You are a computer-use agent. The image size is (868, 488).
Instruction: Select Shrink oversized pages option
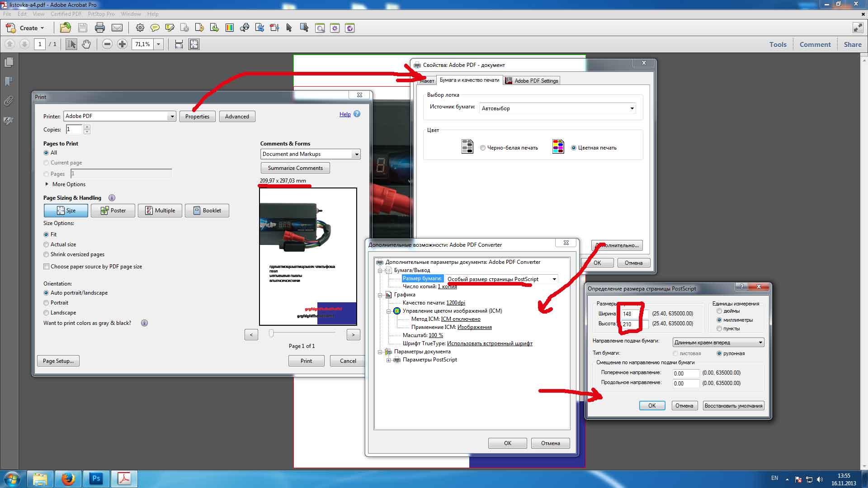tap(46, 254)
